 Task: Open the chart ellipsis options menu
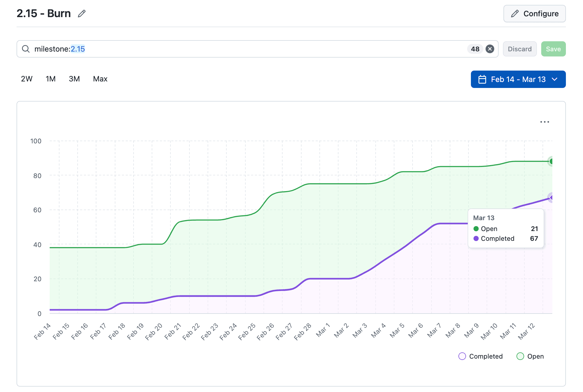pyautogui.click(x=545, y=122)
